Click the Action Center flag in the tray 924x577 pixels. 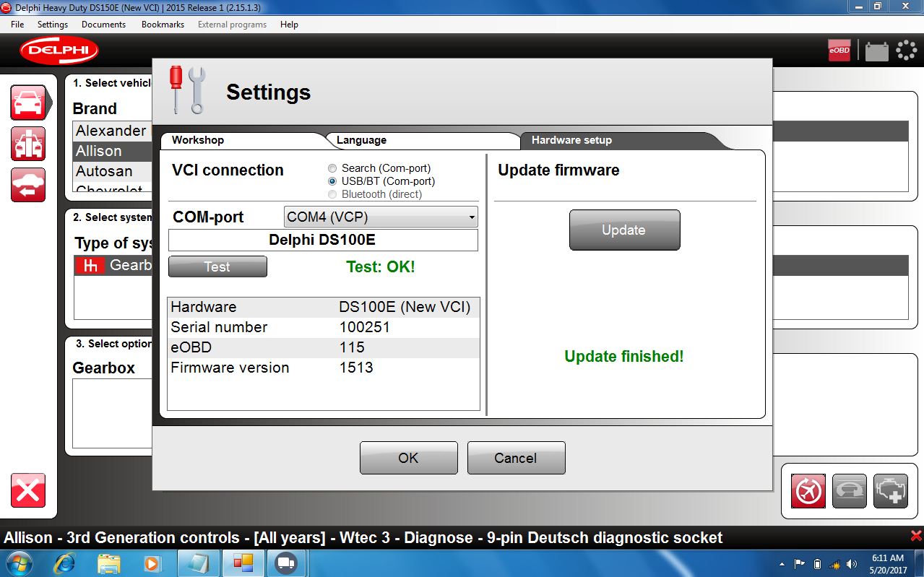[x=800, y=564]
